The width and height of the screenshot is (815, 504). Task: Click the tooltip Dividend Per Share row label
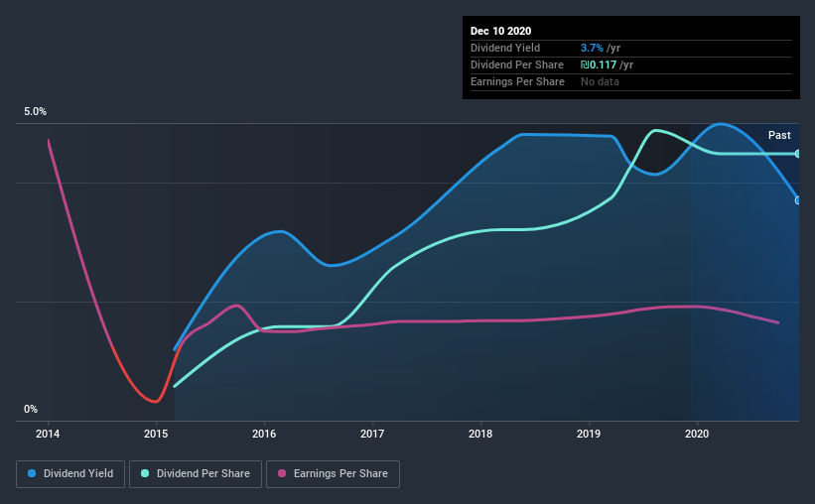click(x=516, y=64)
